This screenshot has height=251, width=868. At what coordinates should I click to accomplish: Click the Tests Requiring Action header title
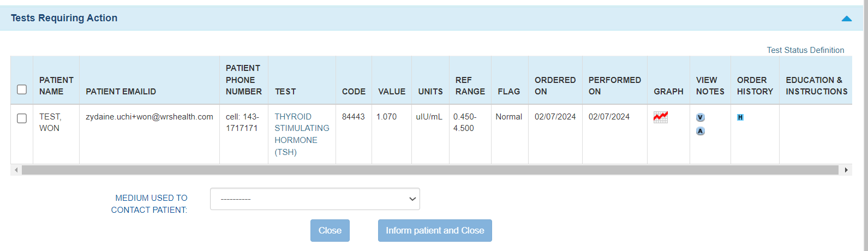point(64,18)
